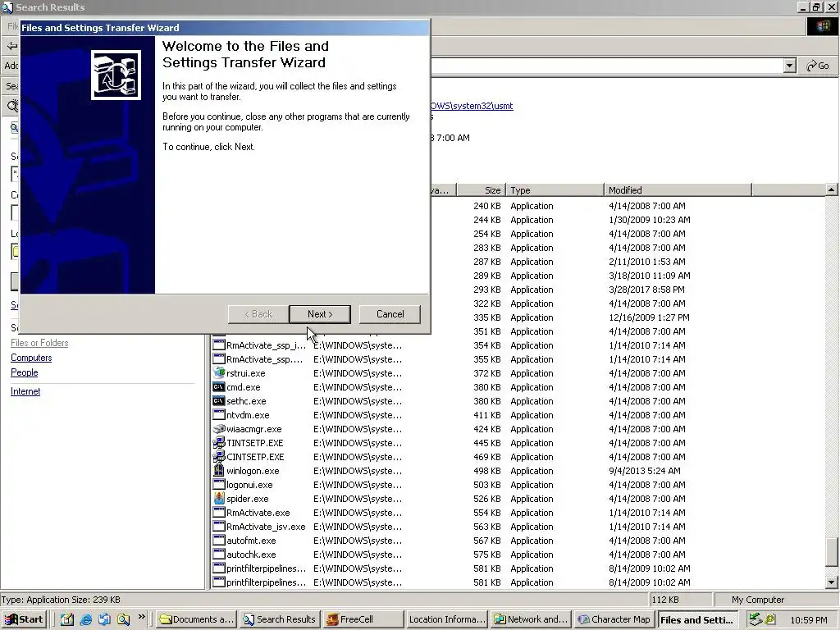
Task: Switch to Network and... taskbar button
Action: 531,619
